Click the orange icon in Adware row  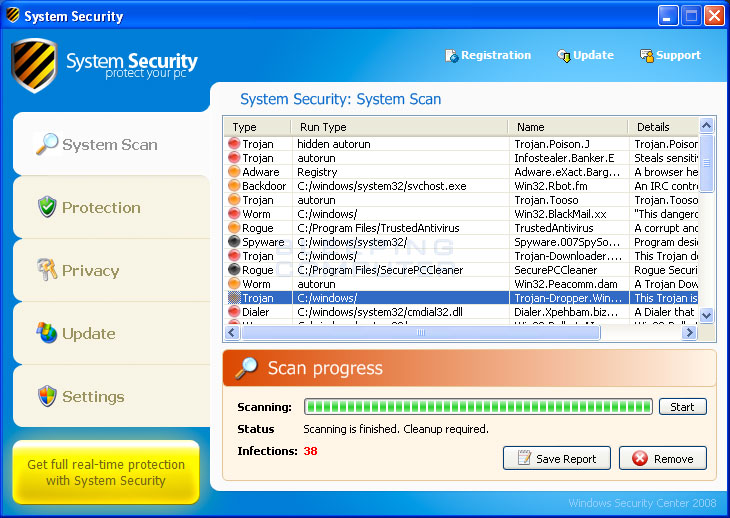(x=234, y=172)
